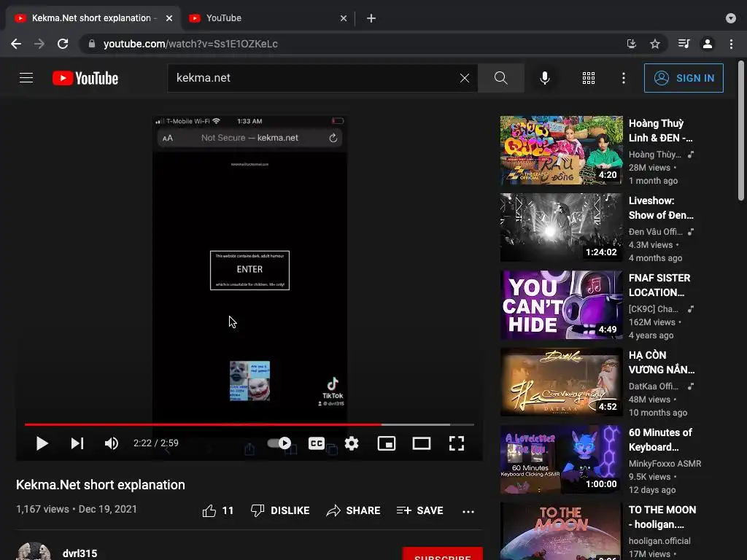Open the YouTube hamburger guide menu
The height and width of the screenshot is (560, 747).
tap(26, 77)
